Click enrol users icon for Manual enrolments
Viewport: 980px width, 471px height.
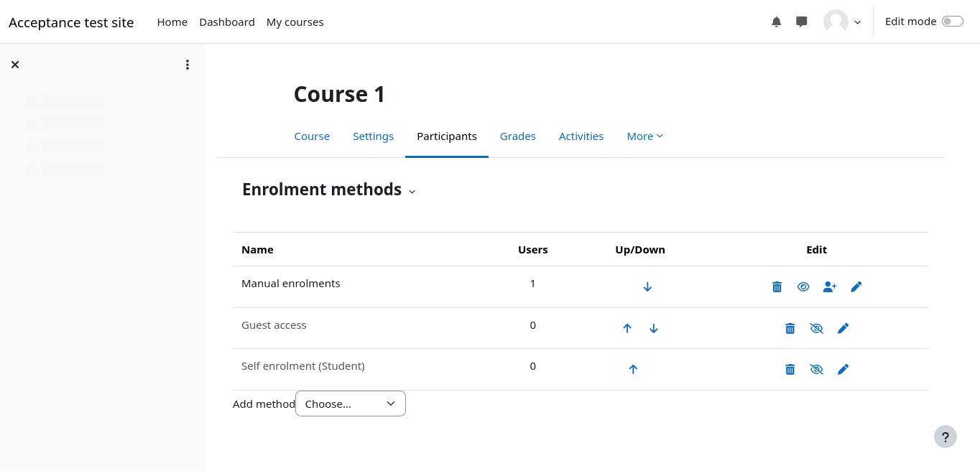[x=830, y=287]
